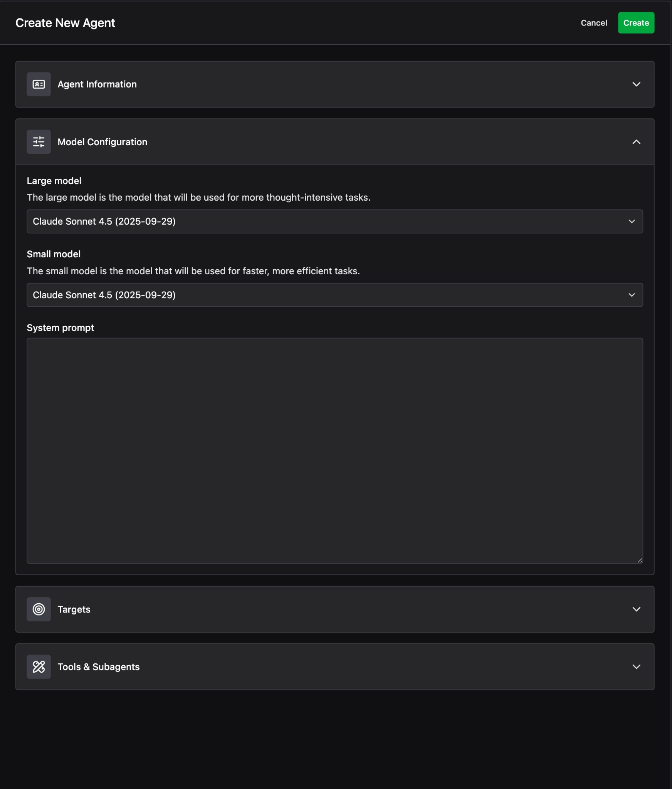Open the Small model dropdown

pyautogui.click(x=334, y=295)
